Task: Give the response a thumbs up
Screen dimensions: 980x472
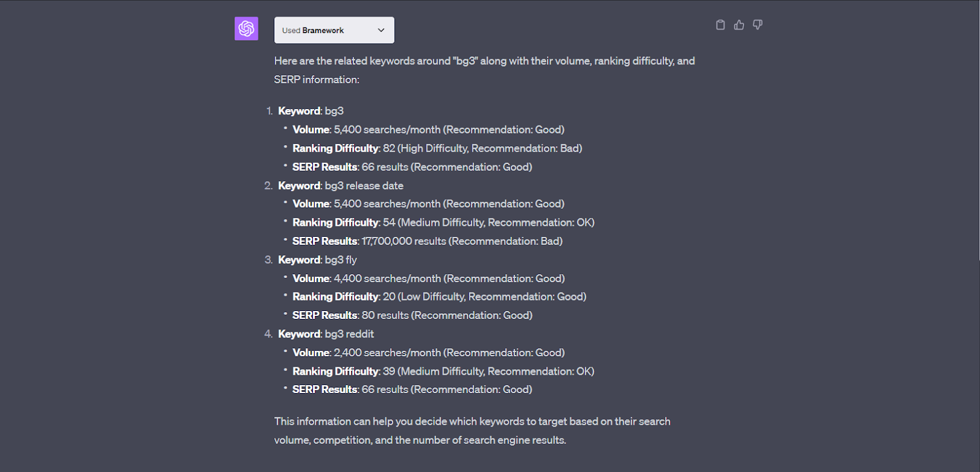Action: tap(739, 25)
